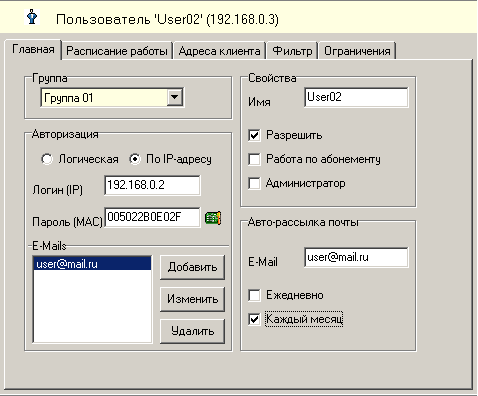
Task: Switch to the Расписание работы tab
Action: tap(117, 51)
